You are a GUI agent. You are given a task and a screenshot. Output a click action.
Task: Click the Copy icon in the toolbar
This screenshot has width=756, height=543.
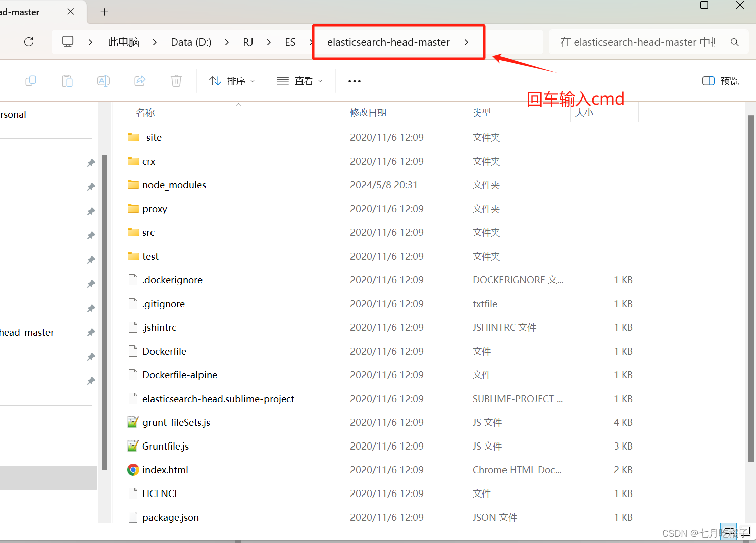31,81
